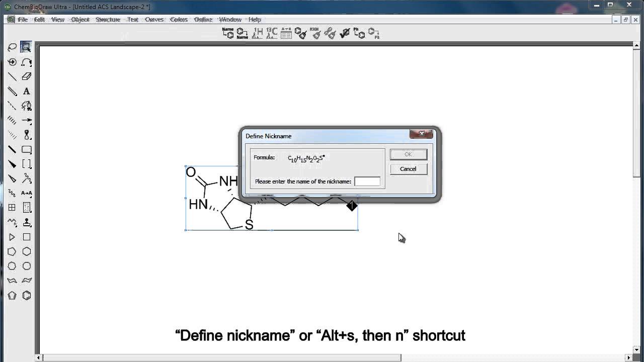Click Clean Up Reaction icon
This screenshot has height=362, width=644.
pyautogui.click(x=315, y=33)
